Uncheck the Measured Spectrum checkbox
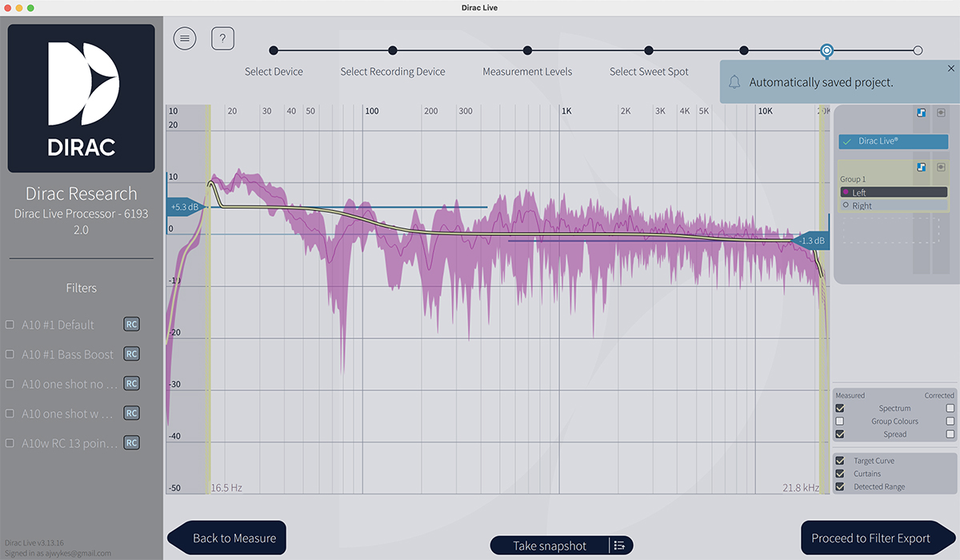Viewport: 960px width, 560px height. 839,408
